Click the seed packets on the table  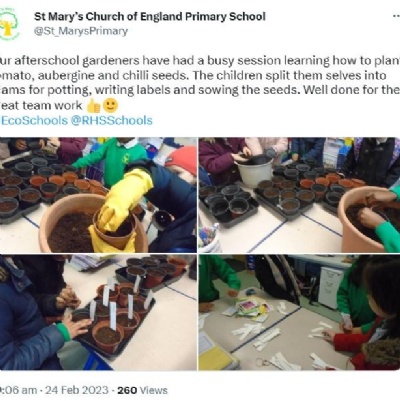pyautogui.click(x=253, y=308)
